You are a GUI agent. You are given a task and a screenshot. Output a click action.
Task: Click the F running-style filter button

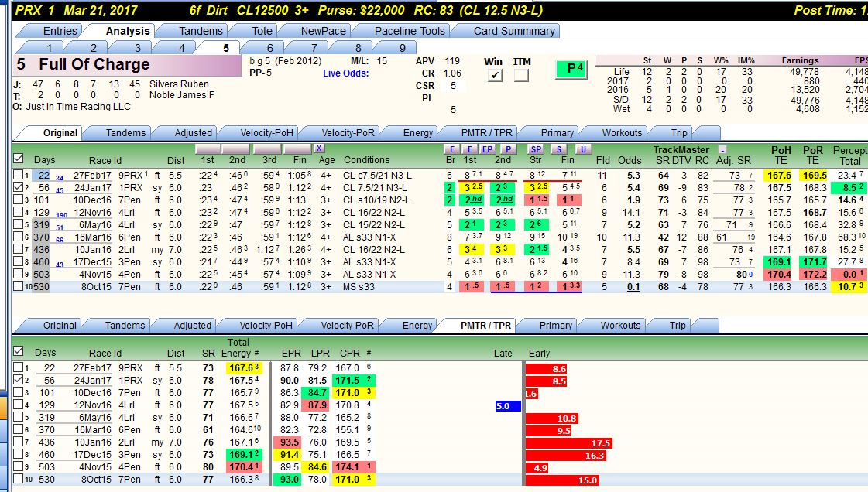(x=451, y=149)
